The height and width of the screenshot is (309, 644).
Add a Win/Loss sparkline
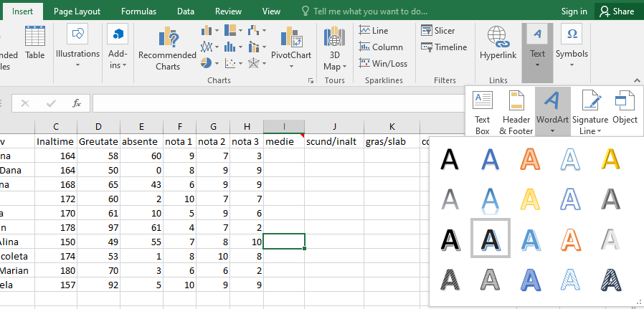pyautogui.click(x=383, y=63)
